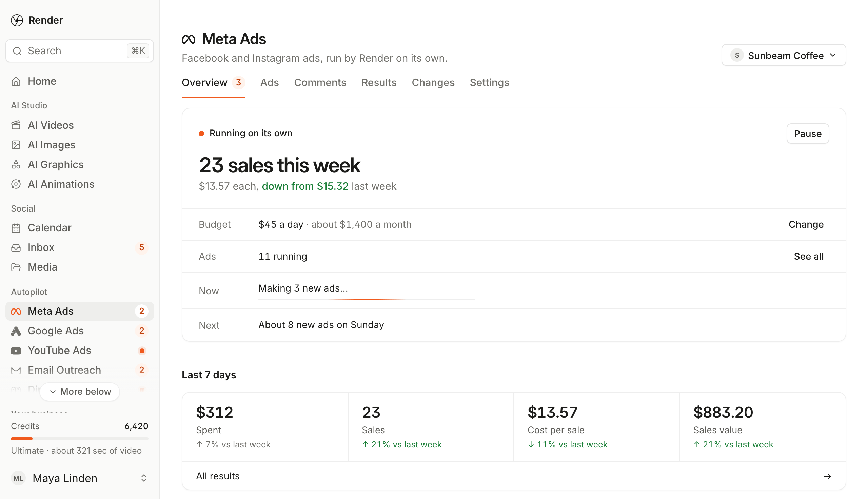Open AI Animations icon
Image resolution: width=868 pixels, height=499 pixels.
pos(16,184)
